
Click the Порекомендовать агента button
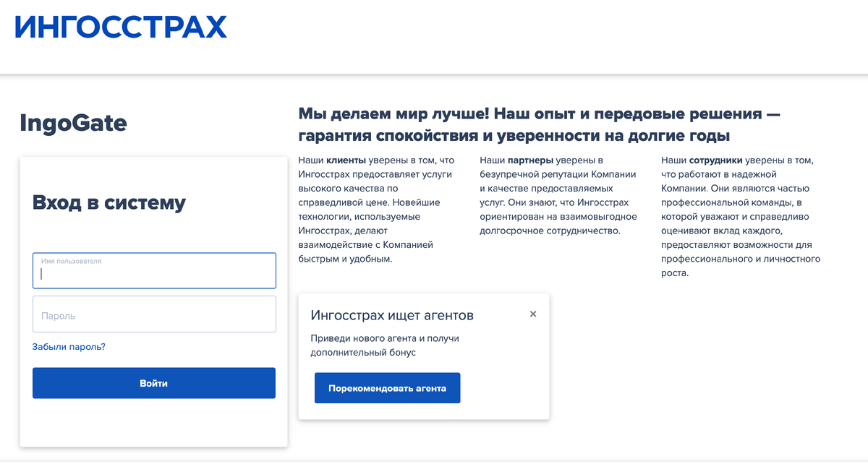[x=387, y=388]
